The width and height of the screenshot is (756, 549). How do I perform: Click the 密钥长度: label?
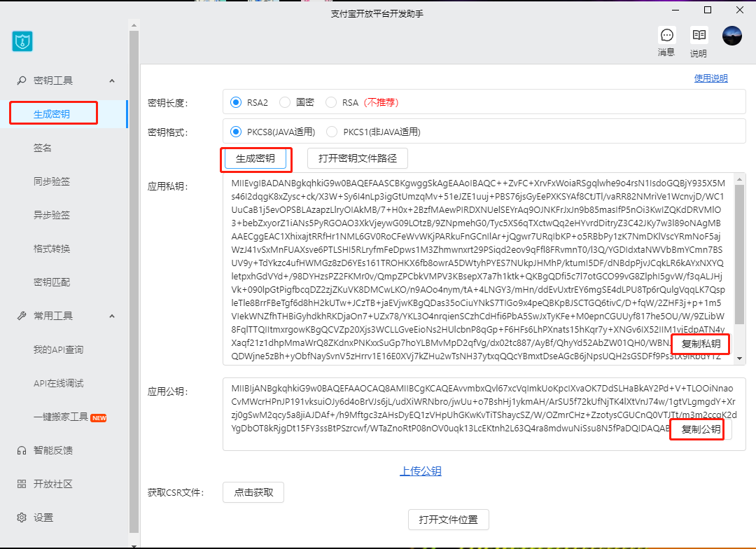pyautogui.click(x=168, y=103)
